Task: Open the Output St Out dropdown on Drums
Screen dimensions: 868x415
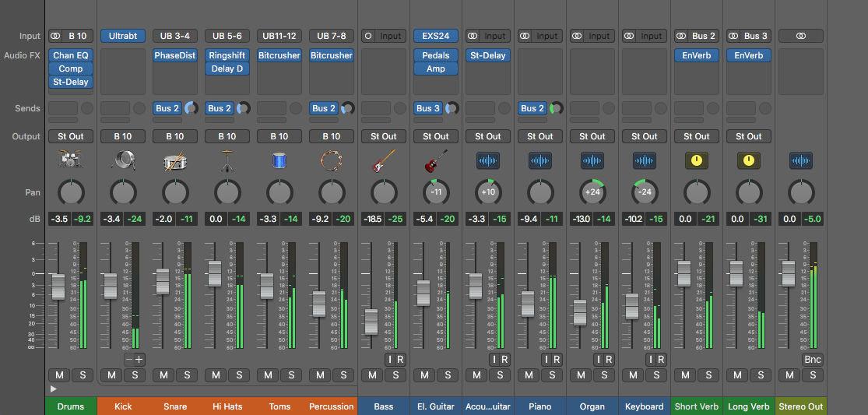Action: pos(71,136)
